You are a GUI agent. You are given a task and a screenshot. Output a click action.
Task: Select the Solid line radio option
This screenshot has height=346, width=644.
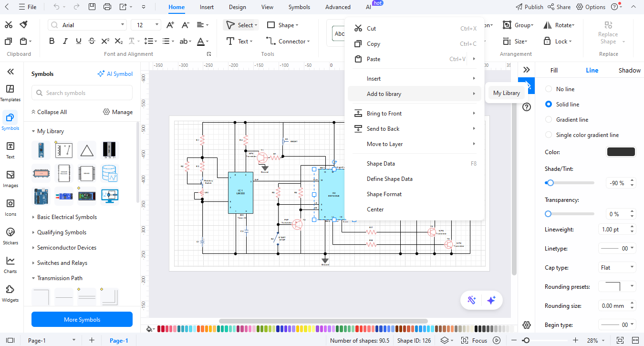(549, 105)
